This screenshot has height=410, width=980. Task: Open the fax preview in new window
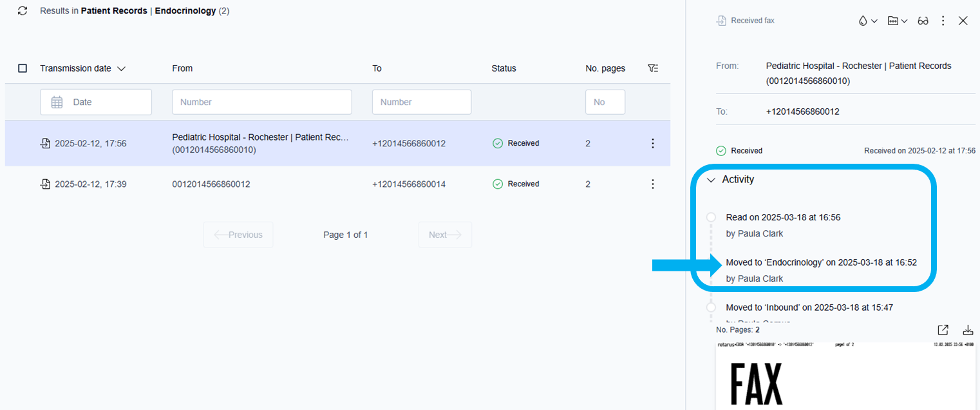[x=943, y=330]
